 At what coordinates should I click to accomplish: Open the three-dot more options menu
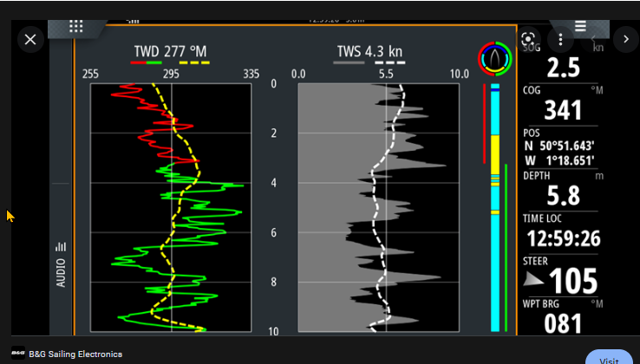(x=560, y=40)
